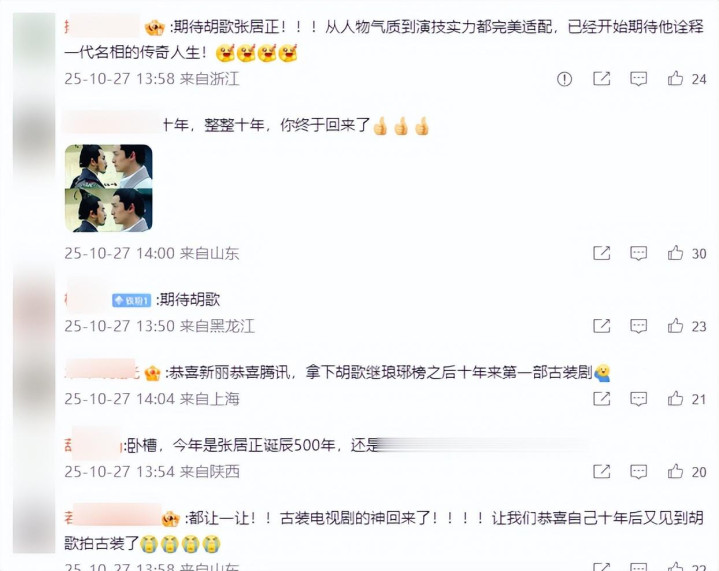
Task: Reply to the 13:54 Shaanxi comment
Action: click(x=638, y=471)
